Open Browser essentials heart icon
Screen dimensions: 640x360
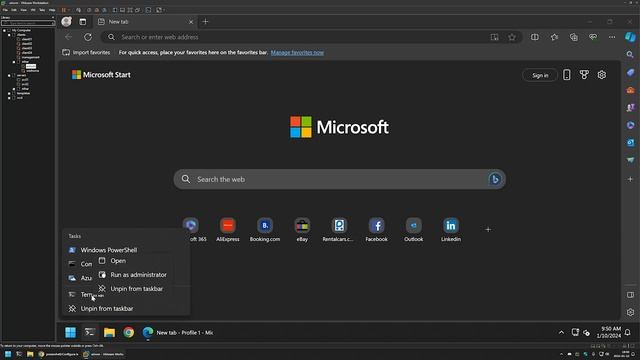593,37
